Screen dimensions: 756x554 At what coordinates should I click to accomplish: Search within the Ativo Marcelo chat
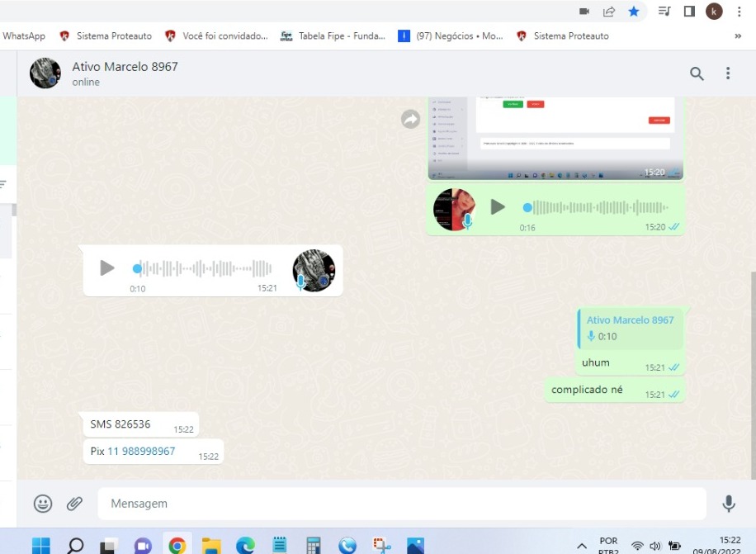click(x=697, y=73)
